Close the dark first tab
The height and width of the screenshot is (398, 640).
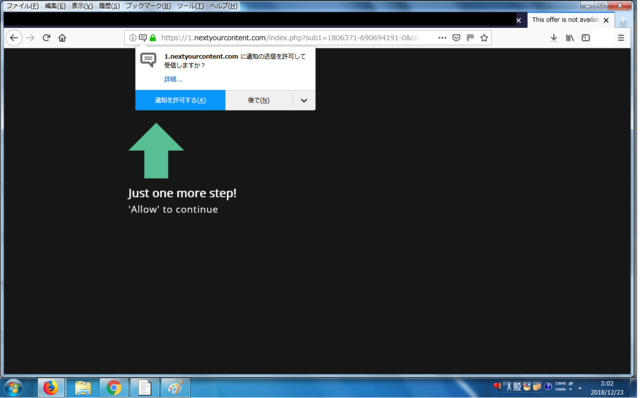[x=518, y=20]
